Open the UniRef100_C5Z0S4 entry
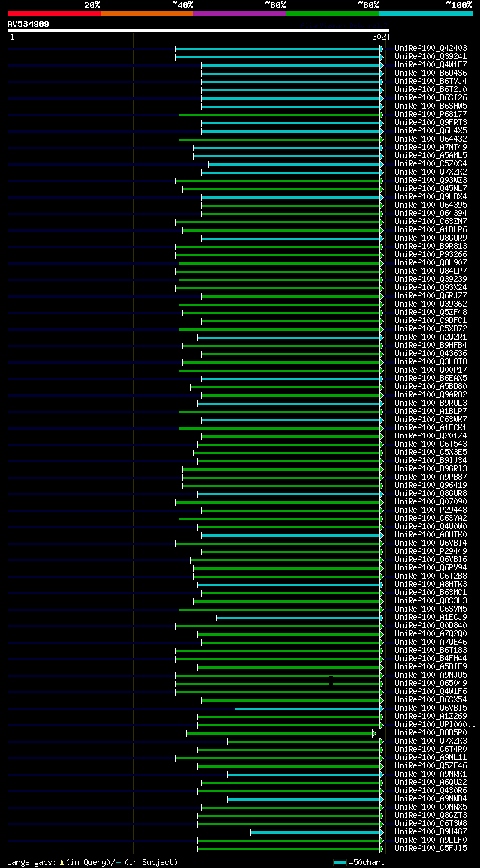The width and height of the screenshot is (480, 868). coord(430,164)
